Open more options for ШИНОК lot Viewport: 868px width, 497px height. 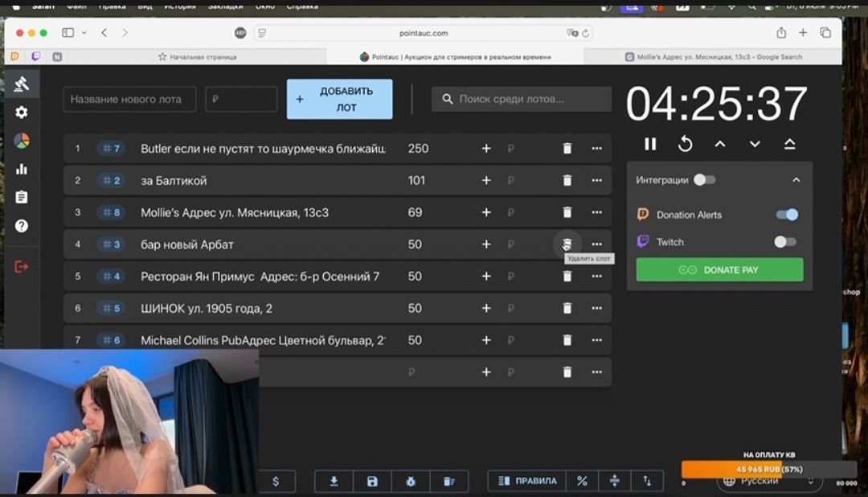pyautogui.click(x=596, y=308)
